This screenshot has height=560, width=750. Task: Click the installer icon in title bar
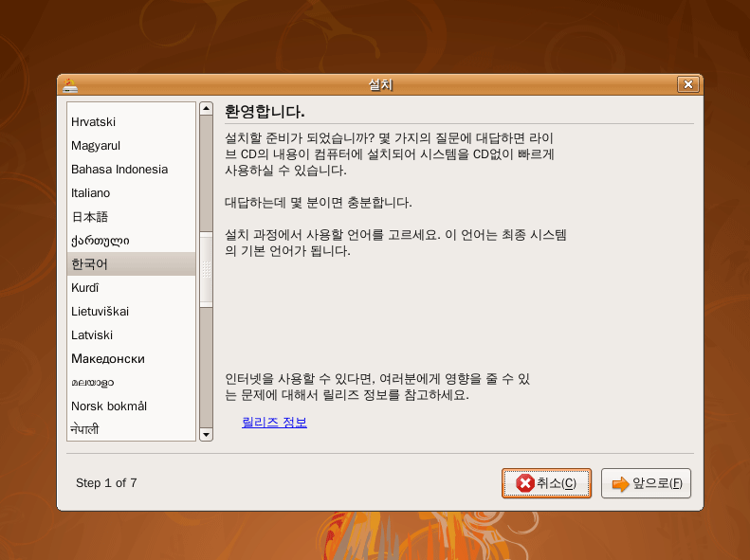[x=70, y=85]
